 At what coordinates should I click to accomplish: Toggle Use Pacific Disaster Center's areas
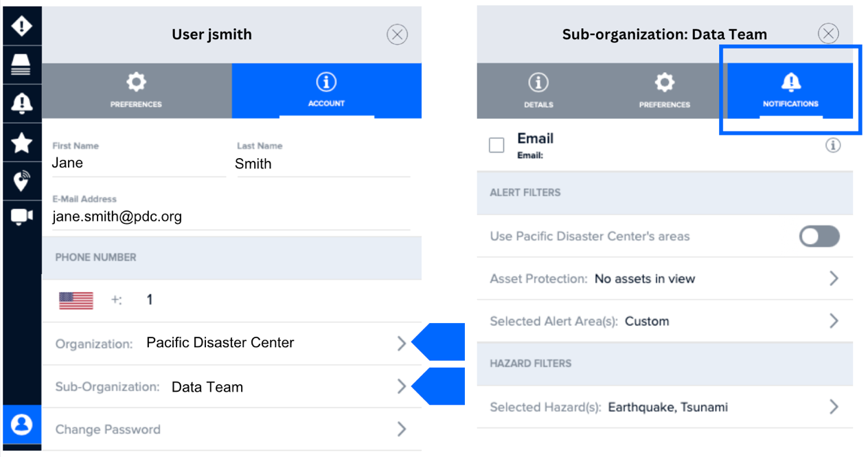(819, 236)
